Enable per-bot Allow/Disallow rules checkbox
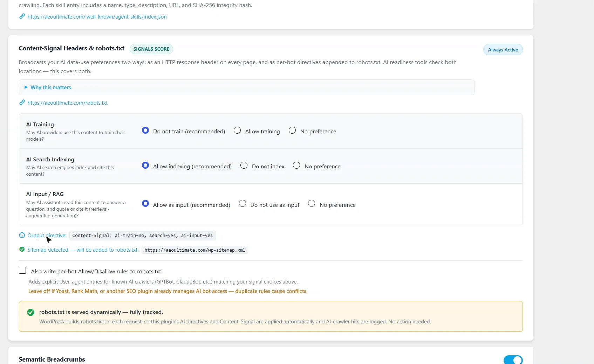 coord(22,270)
